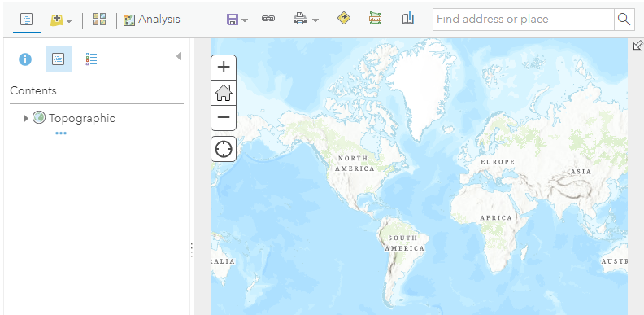Screen dimensions: 644x315
Task: Click the Print icon
Action: 300,19
